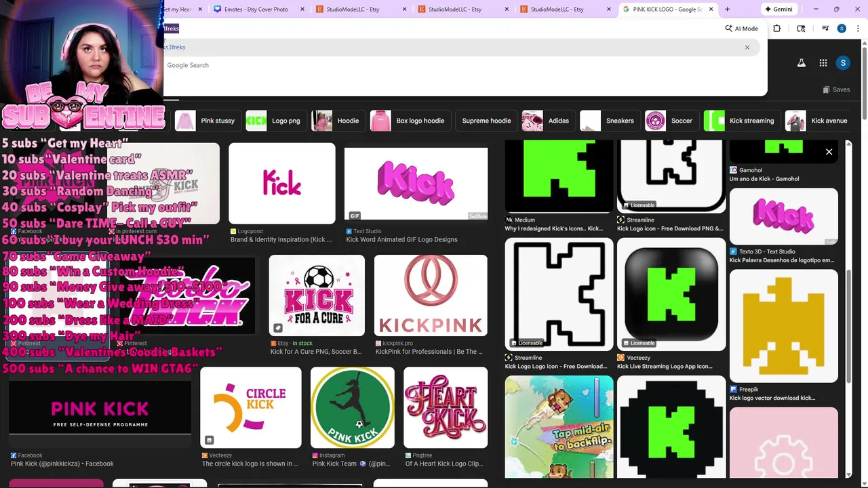Open the Circle Kick logo image
Image resolution: width=868 pixels, height=488 pixels.
251,407
